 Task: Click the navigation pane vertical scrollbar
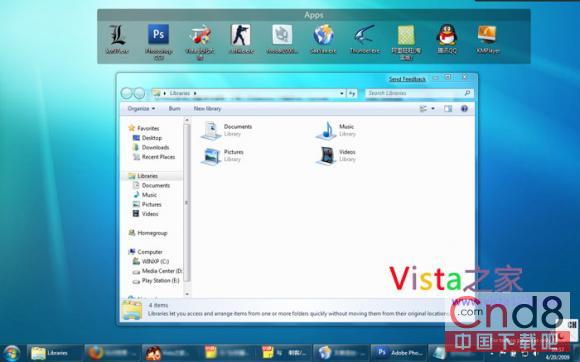187,206
